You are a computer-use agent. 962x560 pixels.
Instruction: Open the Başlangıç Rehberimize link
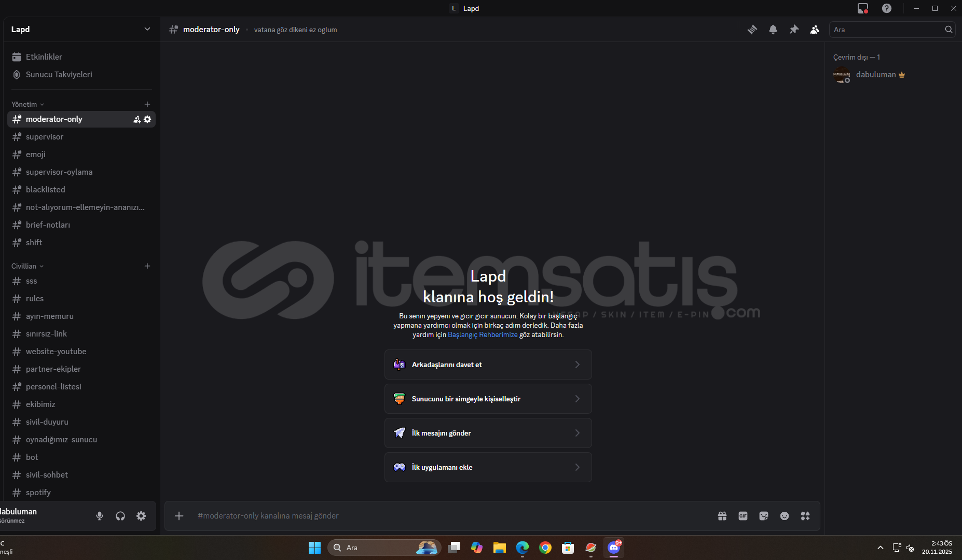[483, 335]
